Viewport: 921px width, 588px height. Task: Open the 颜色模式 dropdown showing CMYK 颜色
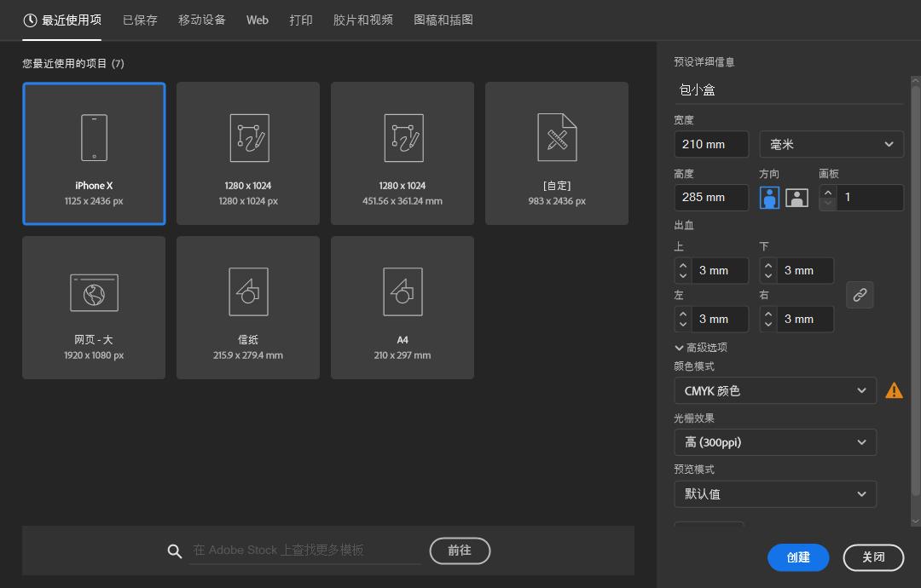(774, 390)
